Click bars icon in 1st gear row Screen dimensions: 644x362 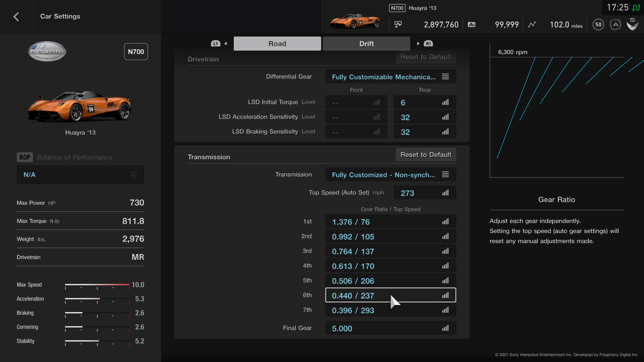click(x=445, y=222)
